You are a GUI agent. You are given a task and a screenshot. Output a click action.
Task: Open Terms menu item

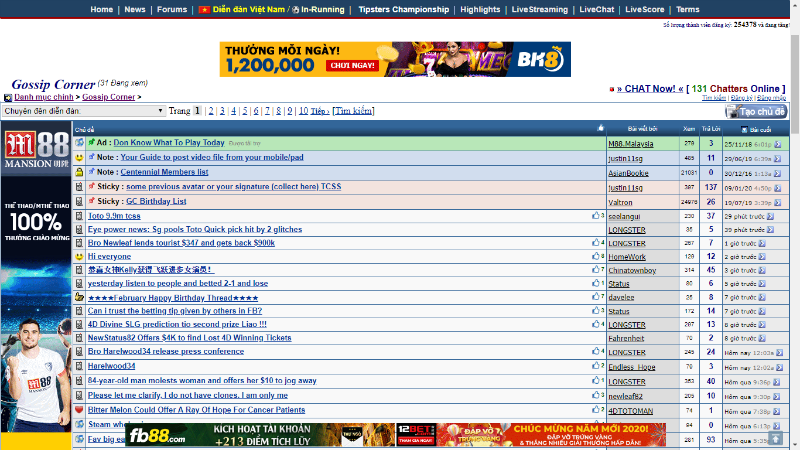coord(687,9)
